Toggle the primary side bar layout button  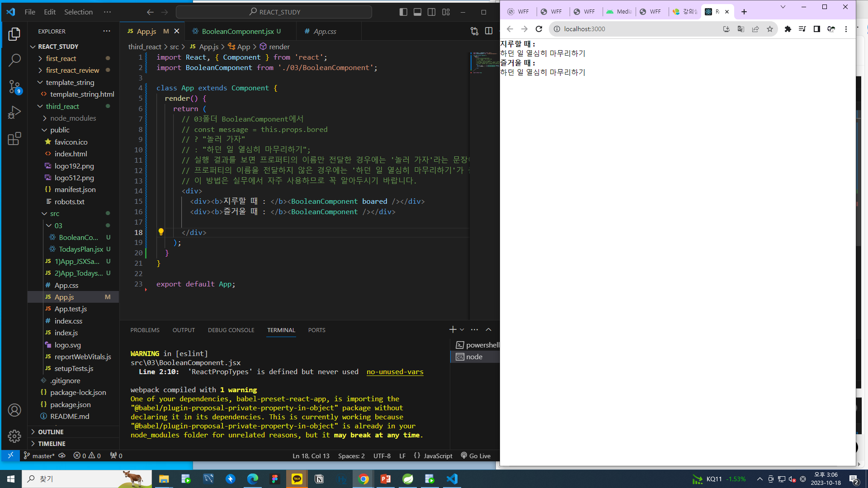click(403, 12)
